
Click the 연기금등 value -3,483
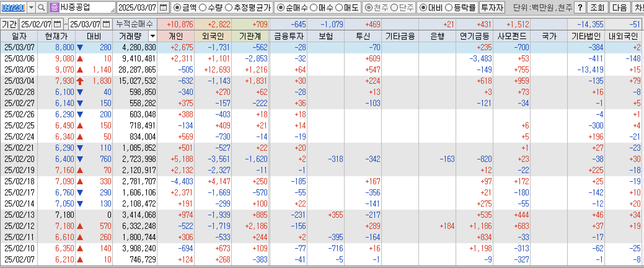pyautogui.click(x=480, y=59)
